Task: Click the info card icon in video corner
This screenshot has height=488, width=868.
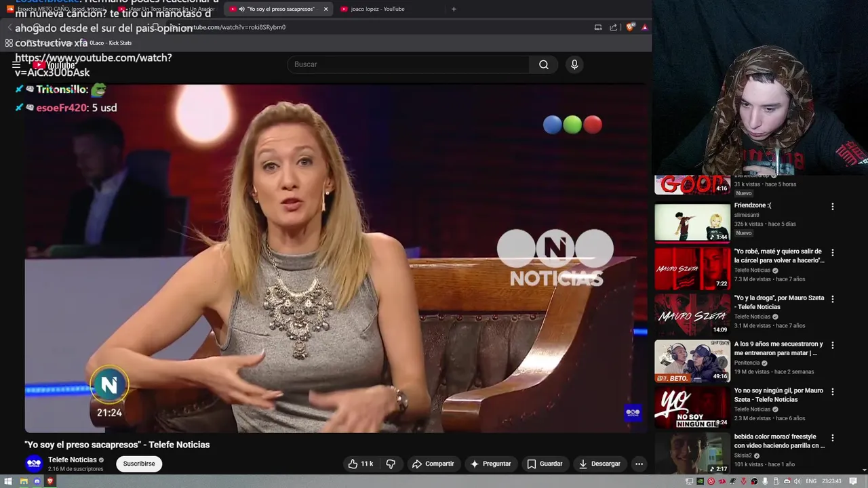Action: click(633, 412)
